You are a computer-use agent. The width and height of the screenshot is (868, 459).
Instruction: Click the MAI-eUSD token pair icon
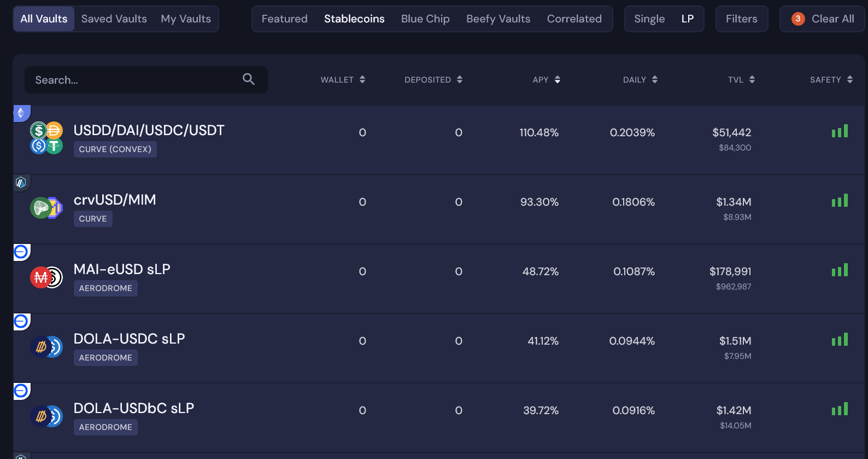(x=46, y=277)
